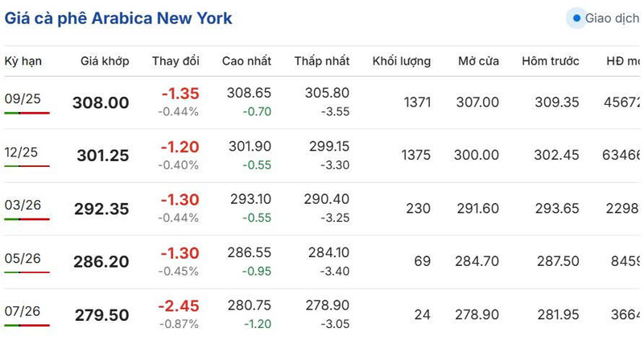
Task: Click the Cao nhất column header
Action: coord(246,61)
